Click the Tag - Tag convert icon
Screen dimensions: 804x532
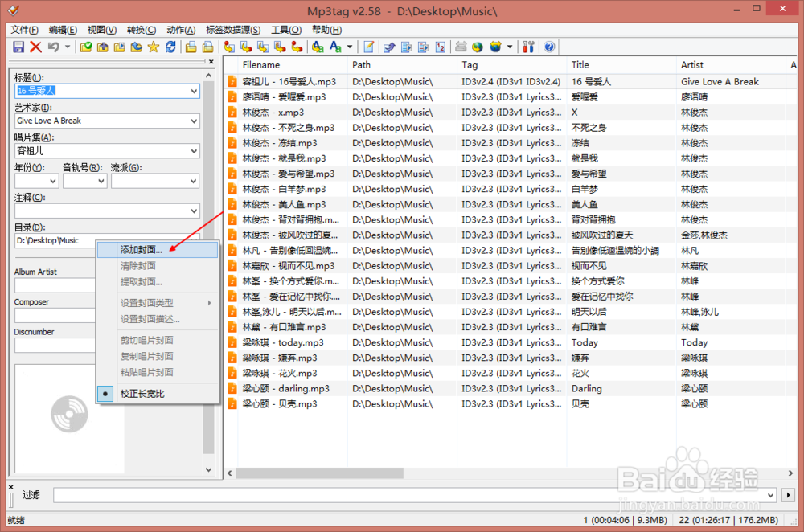297,47
